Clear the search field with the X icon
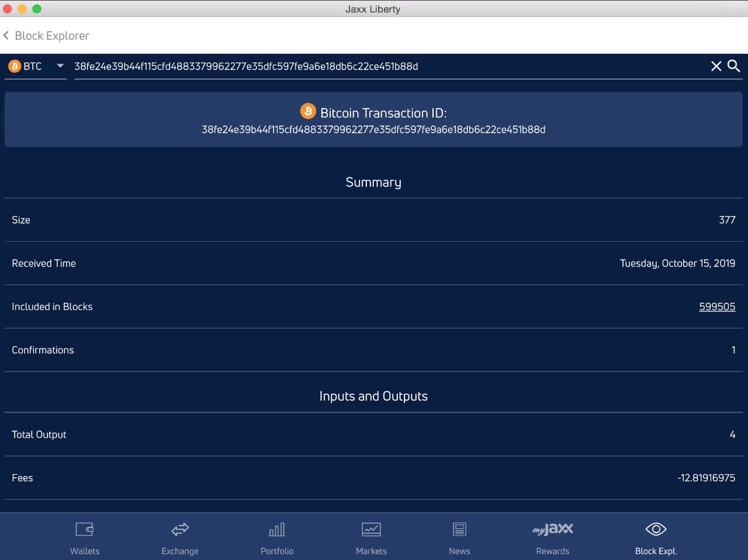Screen dimensions: 748x560 (716, 66)
